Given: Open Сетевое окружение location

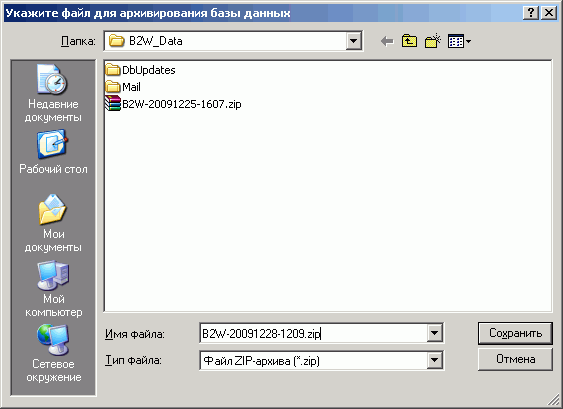Looking at the screenshot, I should click(x=53, y=354).
